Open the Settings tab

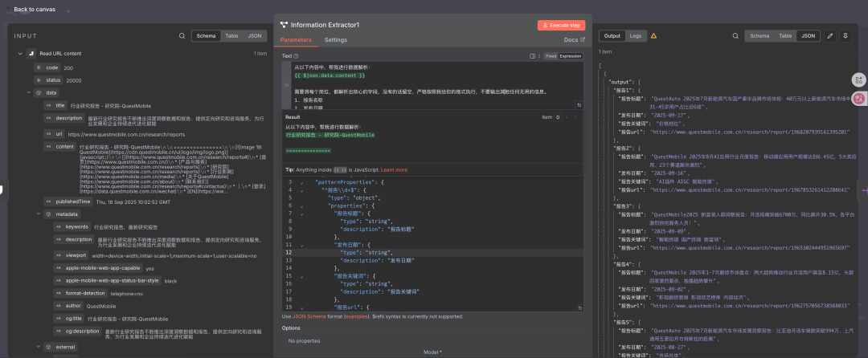point(335,39)
